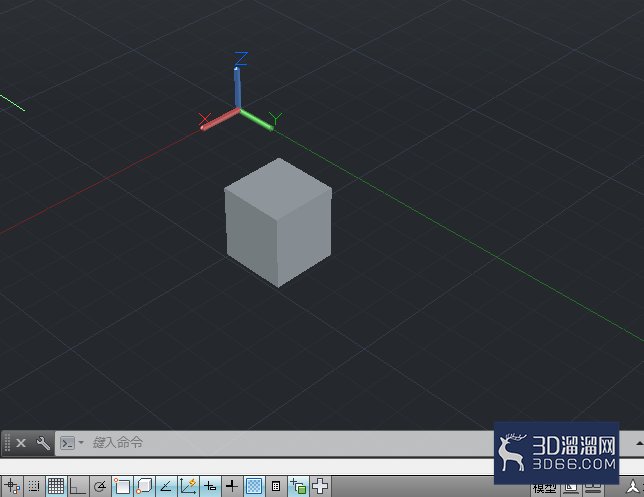Toggle Infer Constraints in status bar
This screenshot has height=497, width=644.
(x=12, y=487)
